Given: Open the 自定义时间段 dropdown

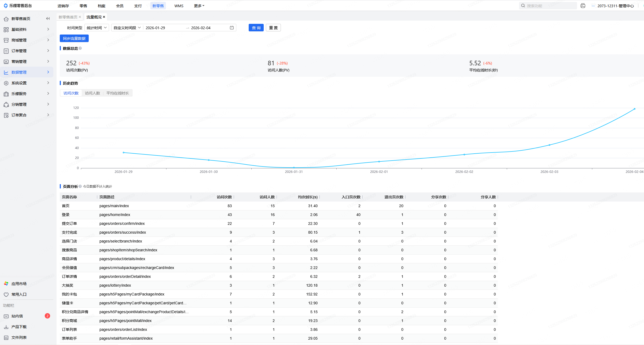Looking at the screenshot, I should point(127,28).
